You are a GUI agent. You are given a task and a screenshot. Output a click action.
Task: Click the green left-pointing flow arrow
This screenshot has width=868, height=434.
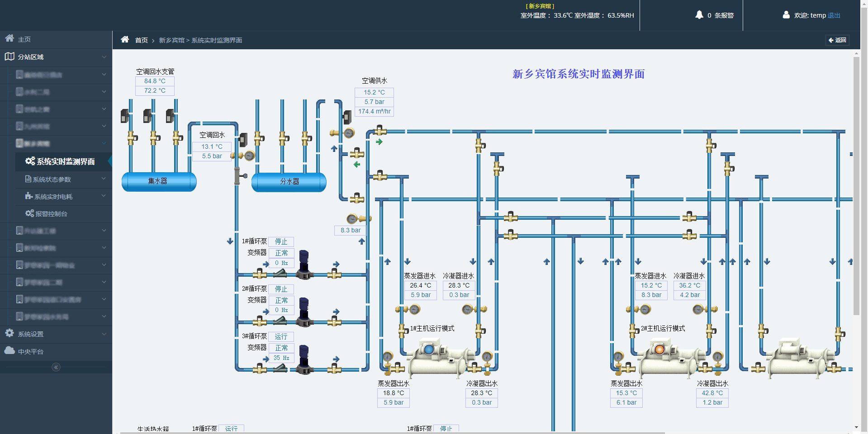357,165
